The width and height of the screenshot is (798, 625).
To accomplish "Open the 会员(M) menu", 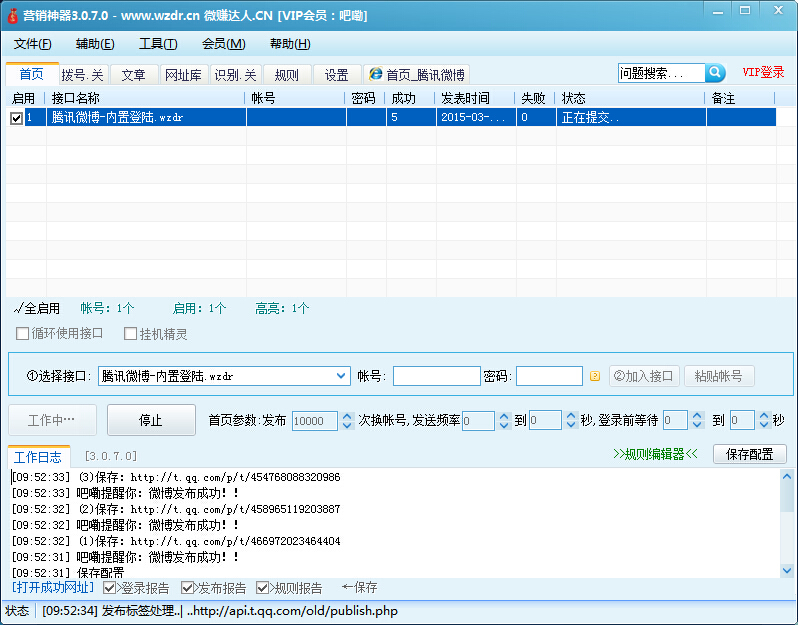I will [x=224, y=44].
